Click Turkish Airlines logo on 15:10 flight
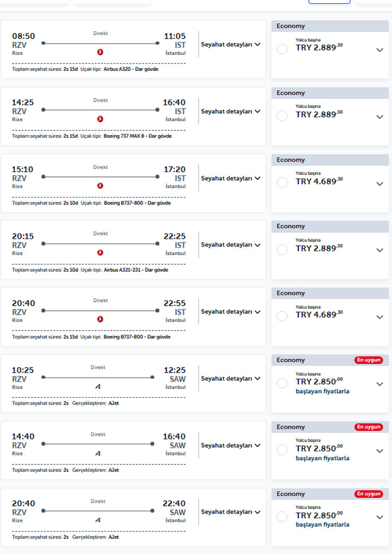This screenshot has width=392, height=554. (x=100, y=185)
